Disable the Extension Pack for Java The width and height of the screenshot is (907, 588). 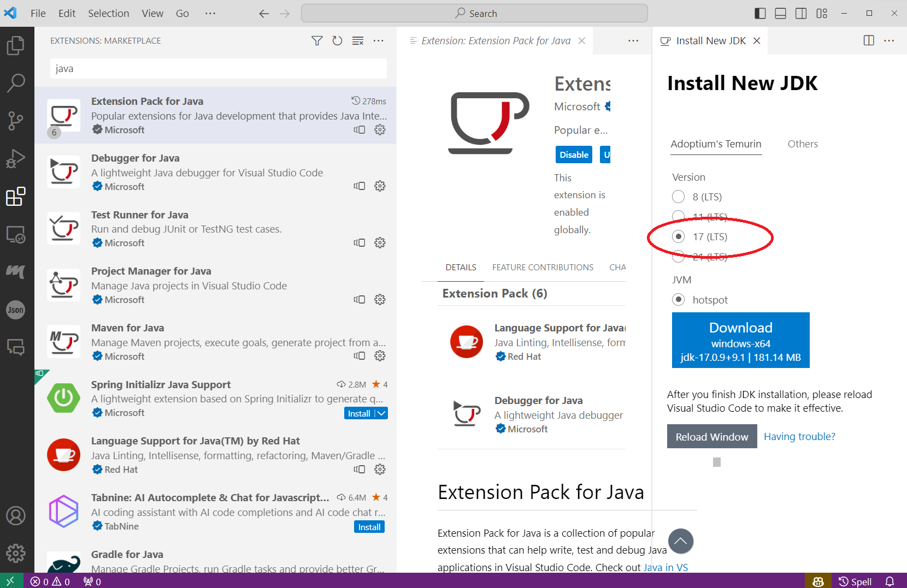pyautogui.click(x=574, y=155)
